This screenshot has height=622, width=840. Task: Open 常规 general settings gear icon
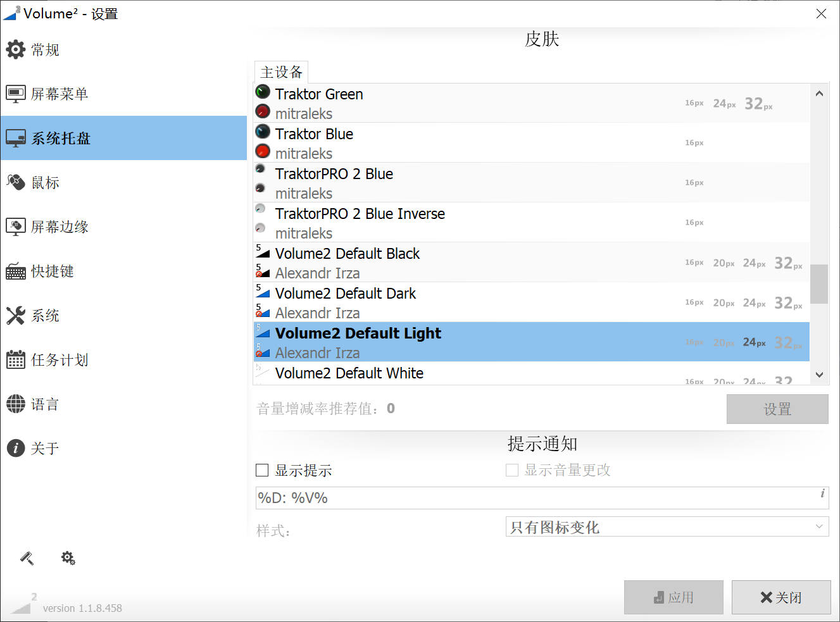[16, 49]
